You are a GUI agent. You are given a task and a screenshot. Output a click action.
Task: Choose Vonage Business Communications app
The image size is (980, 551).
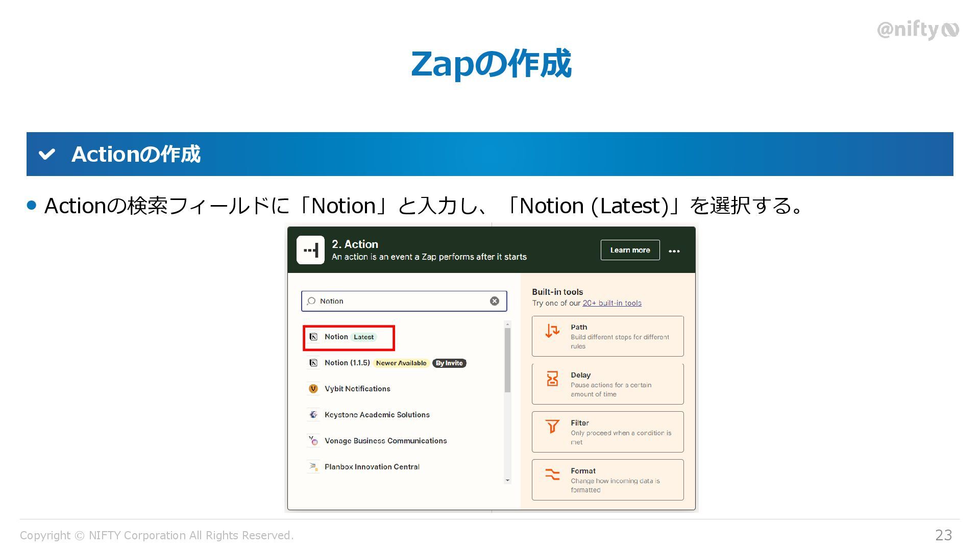[385, 441]
